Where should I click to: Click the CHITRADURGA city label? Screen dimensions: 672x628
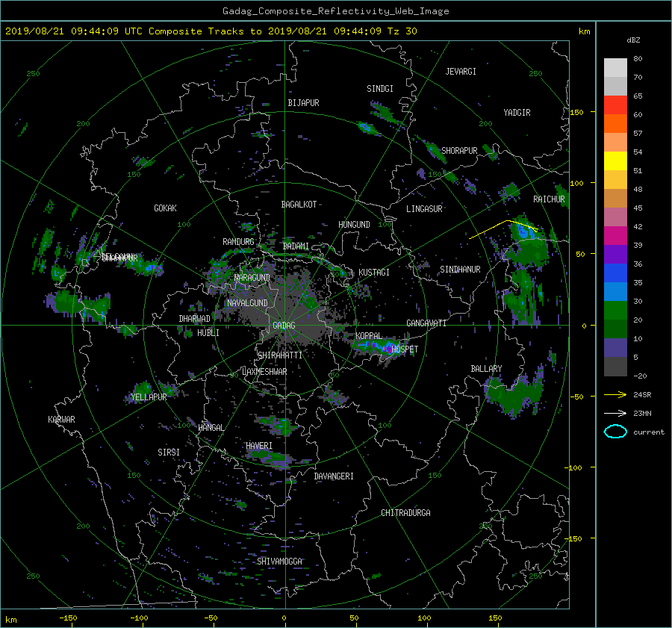click(x=405, y=513)
